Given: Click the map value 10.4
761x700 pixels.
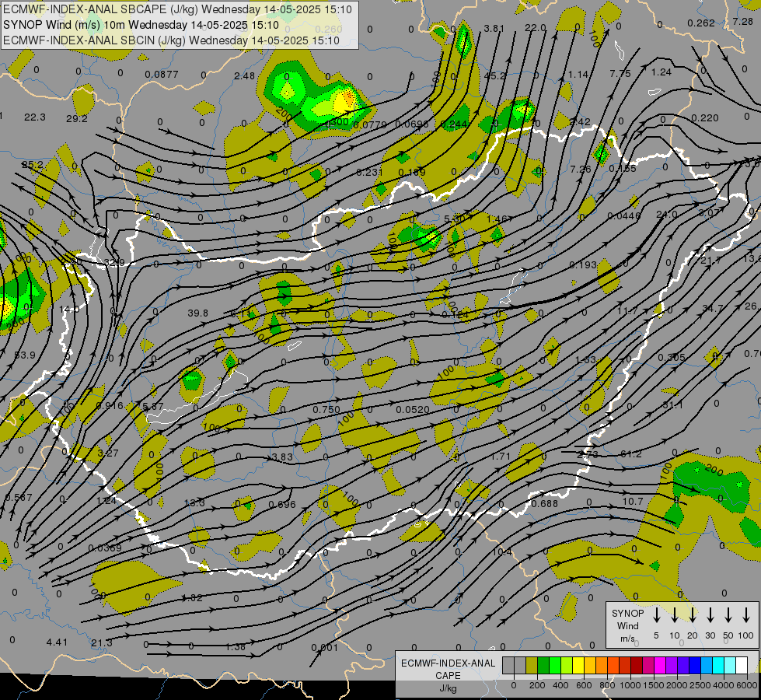Looking at the screenshot, I should 502,552.
